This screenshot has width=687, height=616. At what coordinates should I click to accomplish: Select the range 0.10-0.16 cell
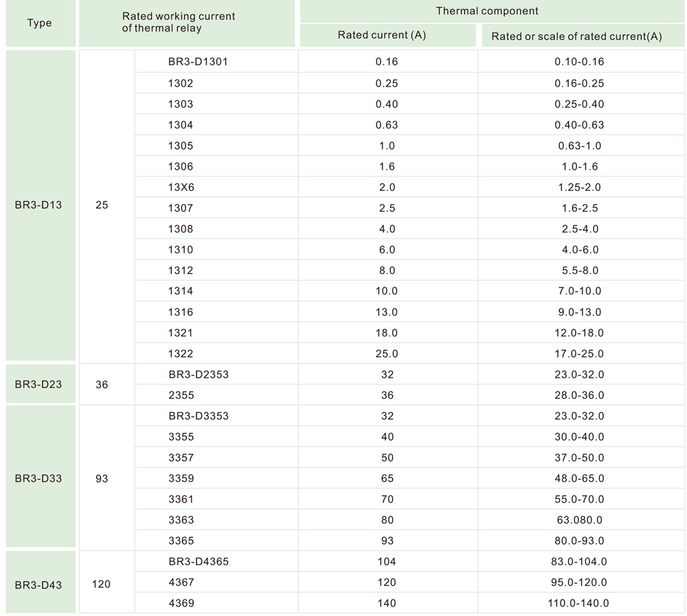click(581, 61)
